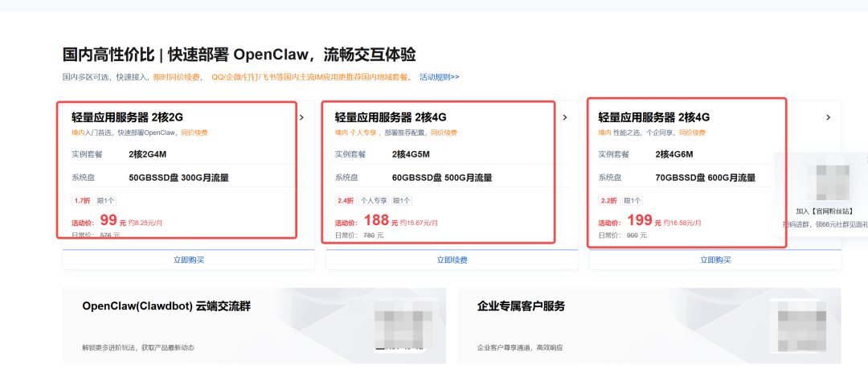
Task: Click the 限1个 tag next to 2.2折
Action: click(633, 201)
